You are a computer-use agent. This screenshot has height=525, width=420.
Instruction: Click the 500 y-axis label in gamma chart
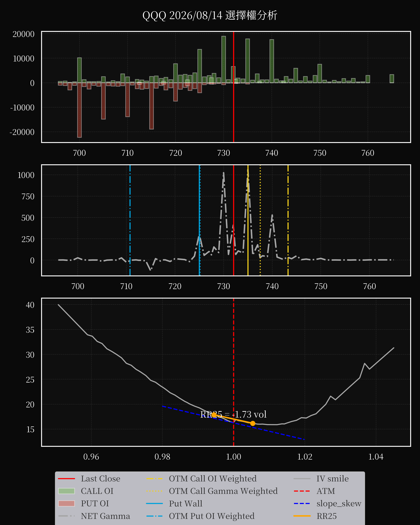[28, 218]
